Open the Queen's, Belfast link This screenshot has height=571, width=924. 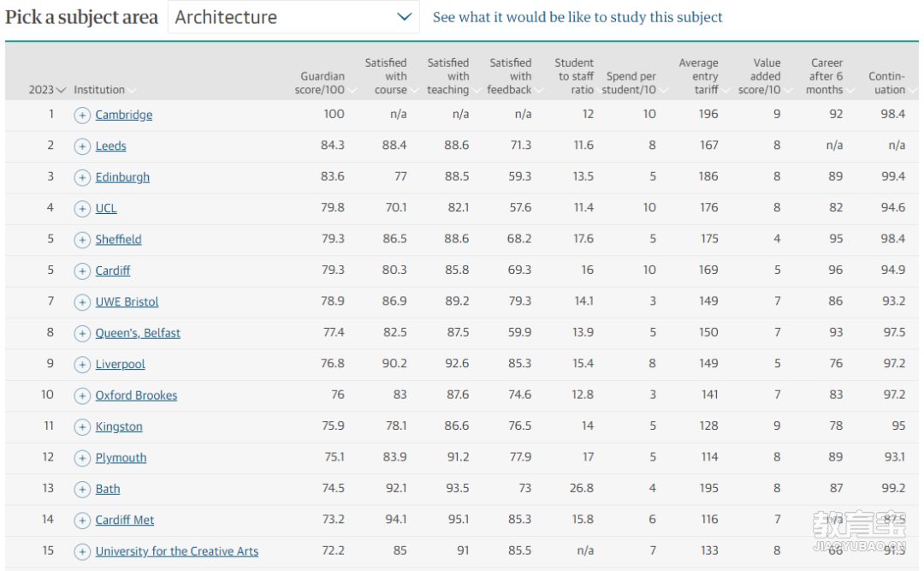click(x=138, y=333)
